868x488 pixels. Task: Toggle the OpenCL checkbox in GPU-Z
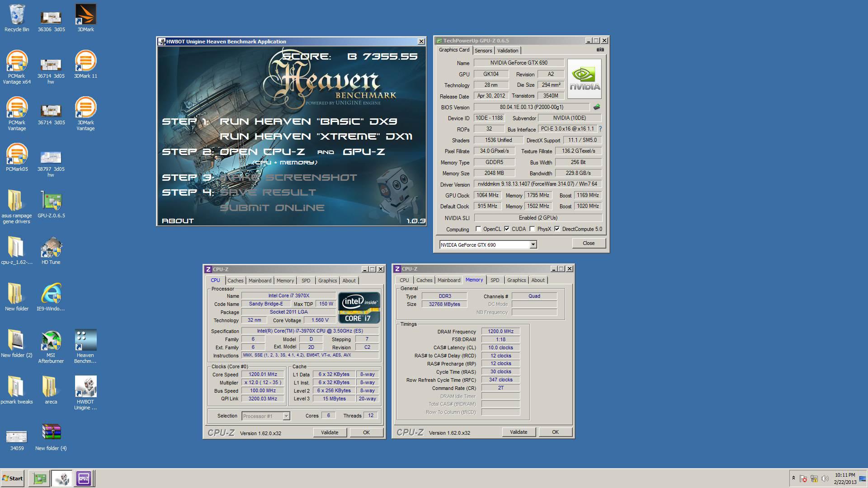478,229
